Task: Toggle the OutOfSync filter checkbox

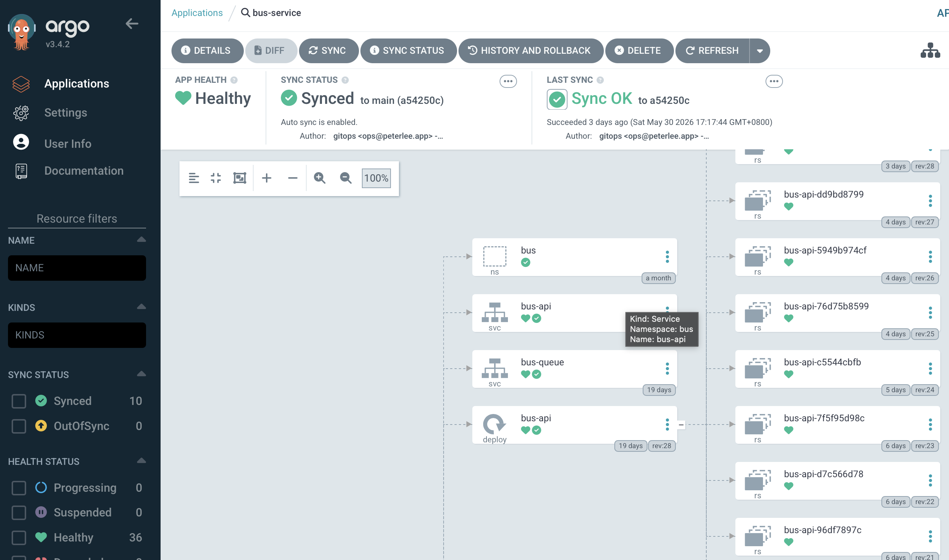Action: click(19, 426)
